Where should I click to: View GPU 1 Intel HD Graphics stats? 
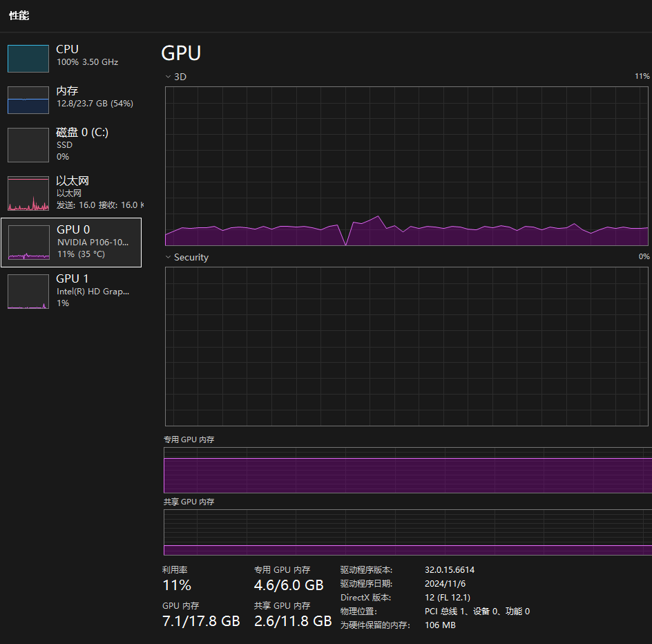click(73, 290)
